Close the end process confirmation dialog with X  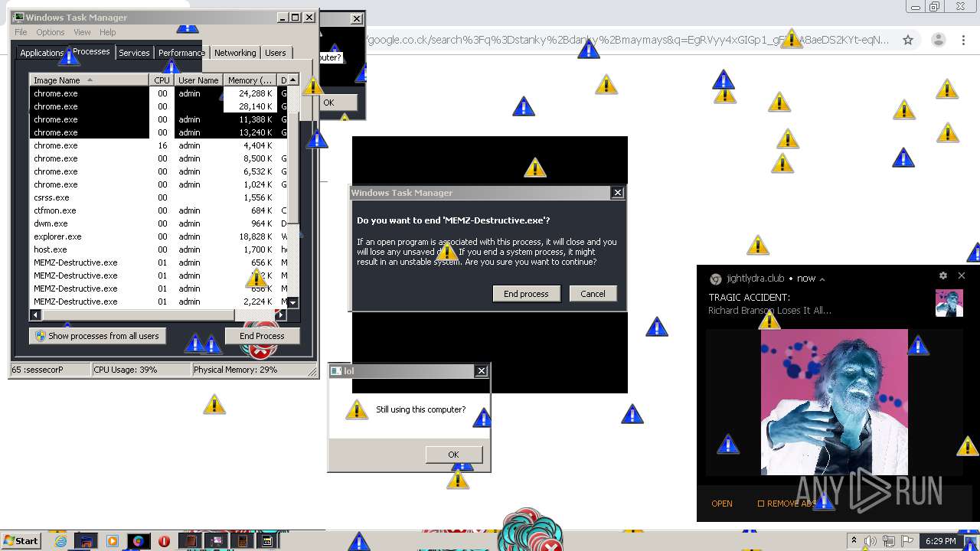pos(618,193)
